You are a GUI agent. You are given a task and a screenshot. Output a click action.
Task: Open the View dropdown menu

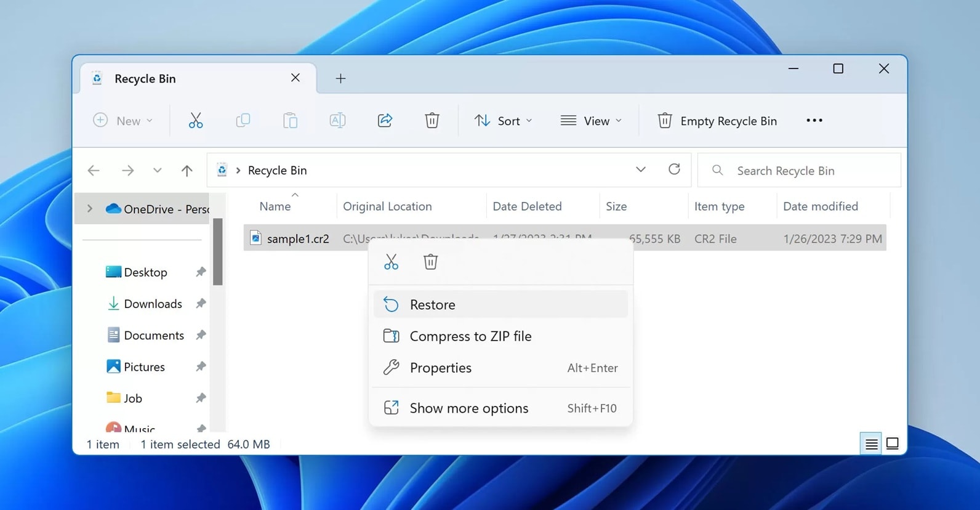[591, 121]
